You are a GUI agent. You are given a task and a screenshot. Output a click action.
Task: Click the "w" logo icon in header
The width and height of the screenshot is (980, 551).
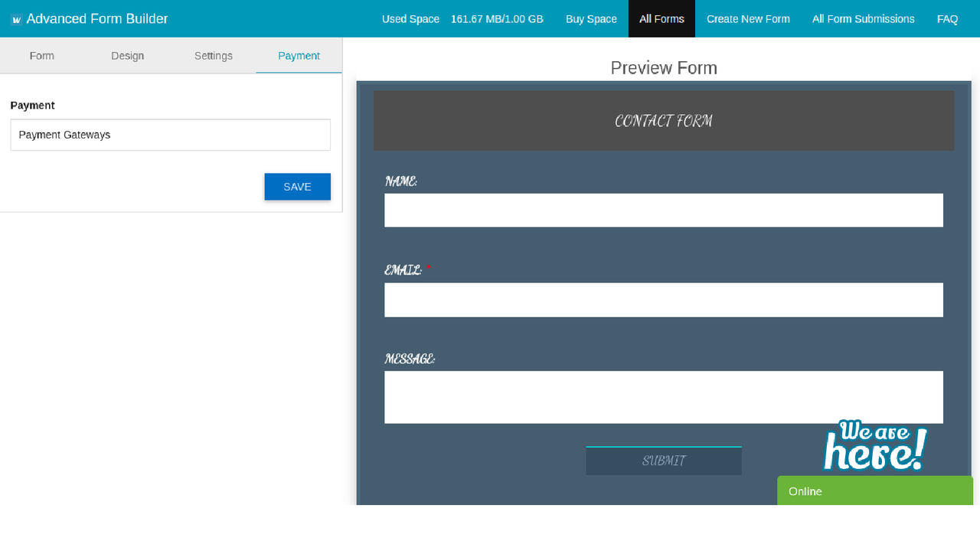point(17,18)
